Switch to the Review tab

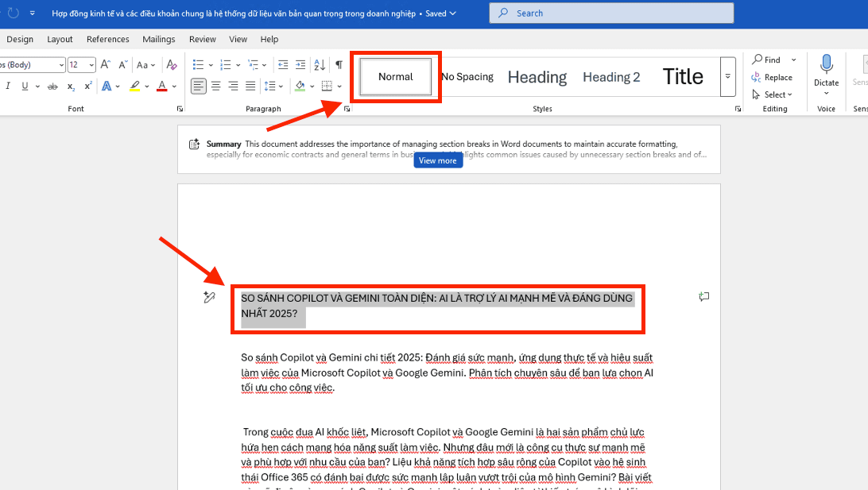pos(203,39)
